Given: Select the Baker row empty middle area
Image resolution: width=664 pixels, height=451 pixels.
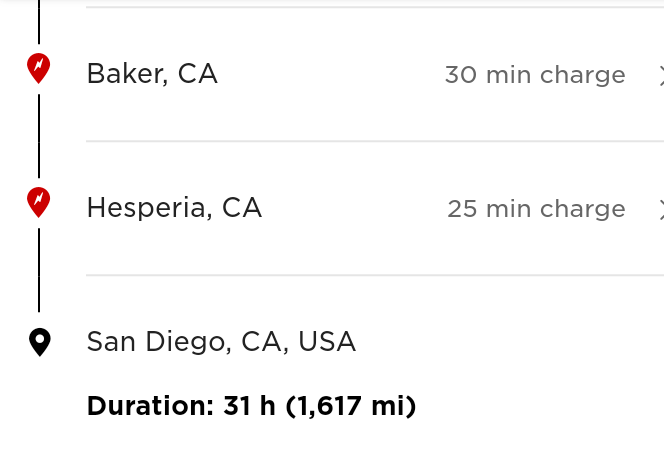Looking at the screenshot, I should pos(330,75).
